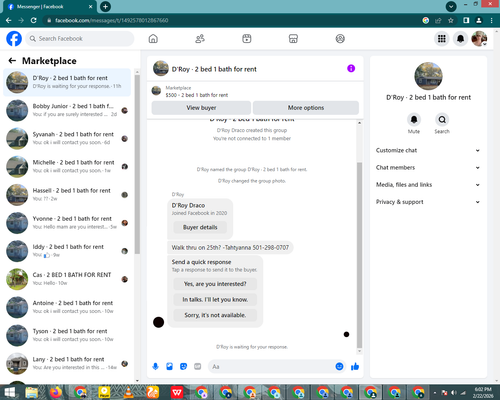The height and width of the screenshot is (400, 500).
Task: Click the More options button
Action: pos(306,108)
